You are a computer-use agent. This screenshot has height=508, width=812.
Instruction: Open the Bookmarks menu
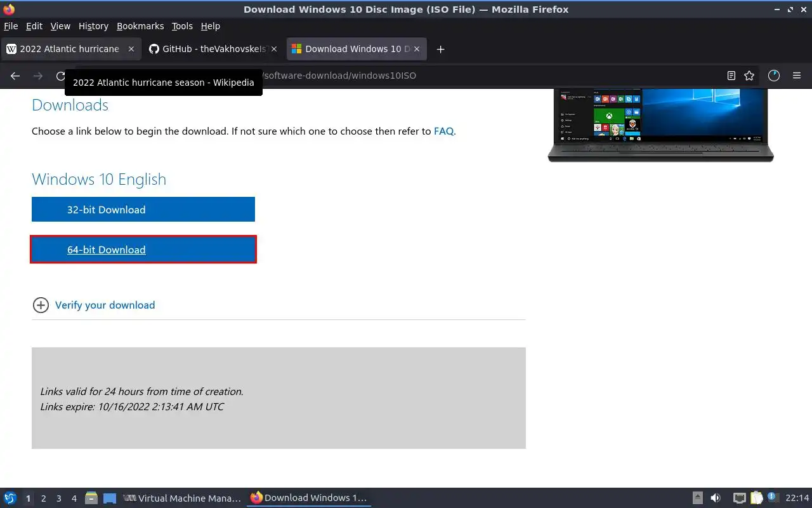(140, 26)
